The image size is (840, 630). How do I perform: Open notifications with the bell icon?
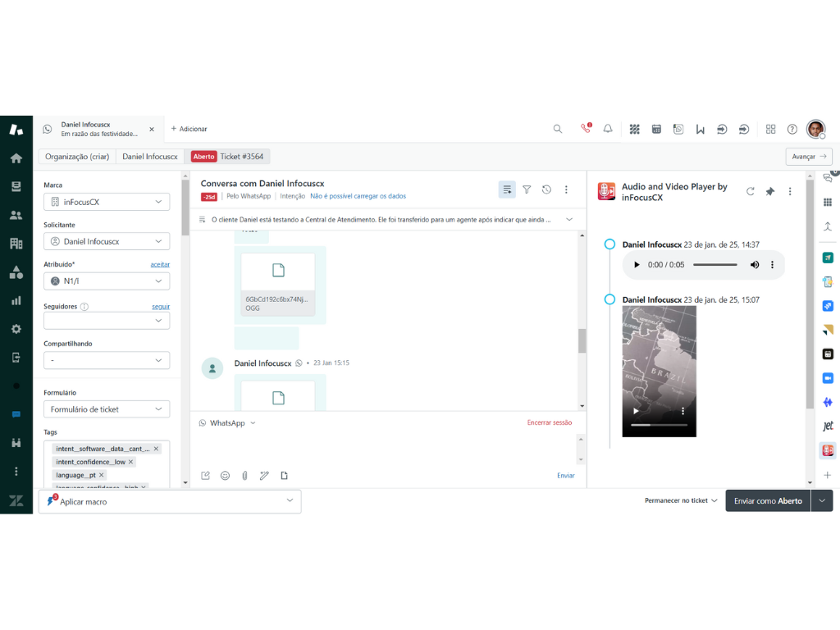coord(607,129)
